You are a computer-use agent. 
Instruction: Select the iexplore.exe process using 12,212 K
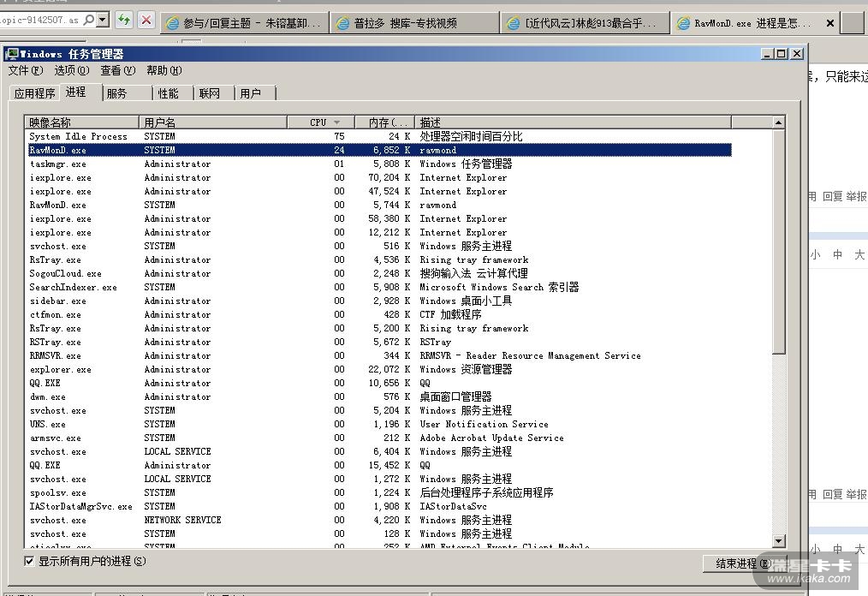tap(380, 233)
